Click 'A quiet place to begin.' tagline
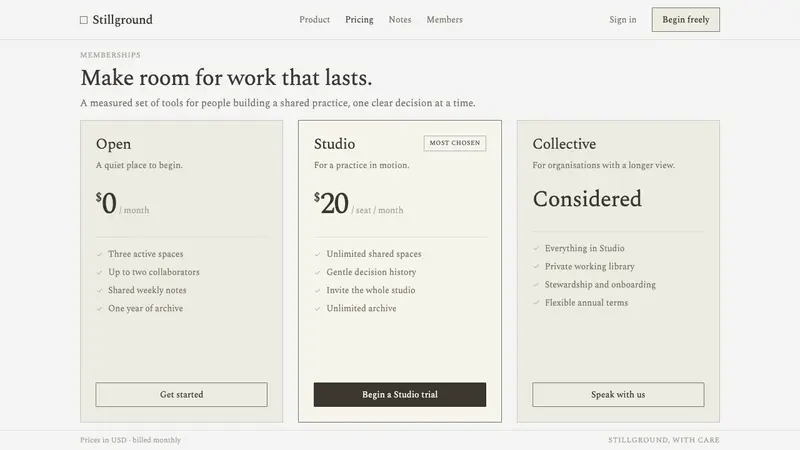The image size is (800, 450). click(139, 165)
